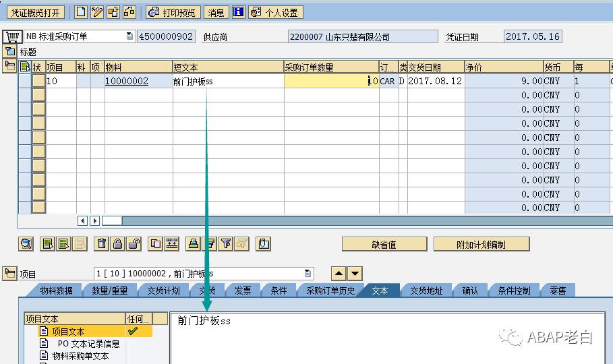Toggle Display/Change pencil icon
The image size is (613, 364).
pyautogui.click(x=97, y=12)
